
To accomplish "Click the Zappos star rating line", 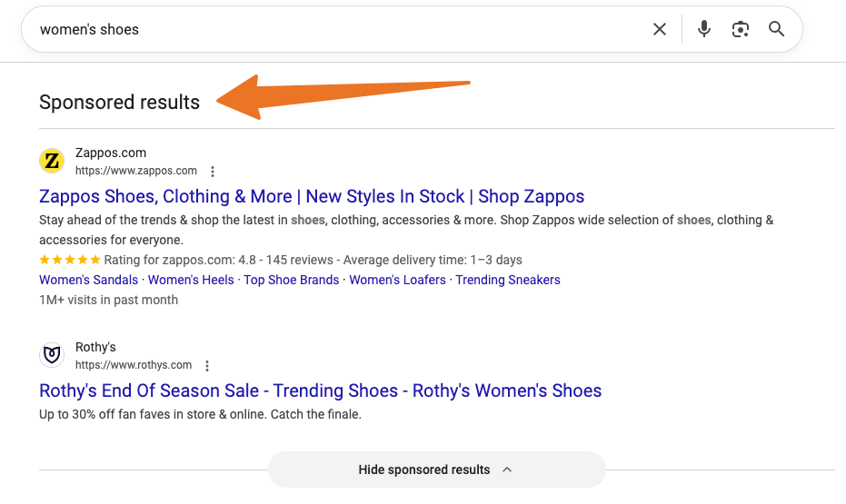I will [x=281, y=260].
